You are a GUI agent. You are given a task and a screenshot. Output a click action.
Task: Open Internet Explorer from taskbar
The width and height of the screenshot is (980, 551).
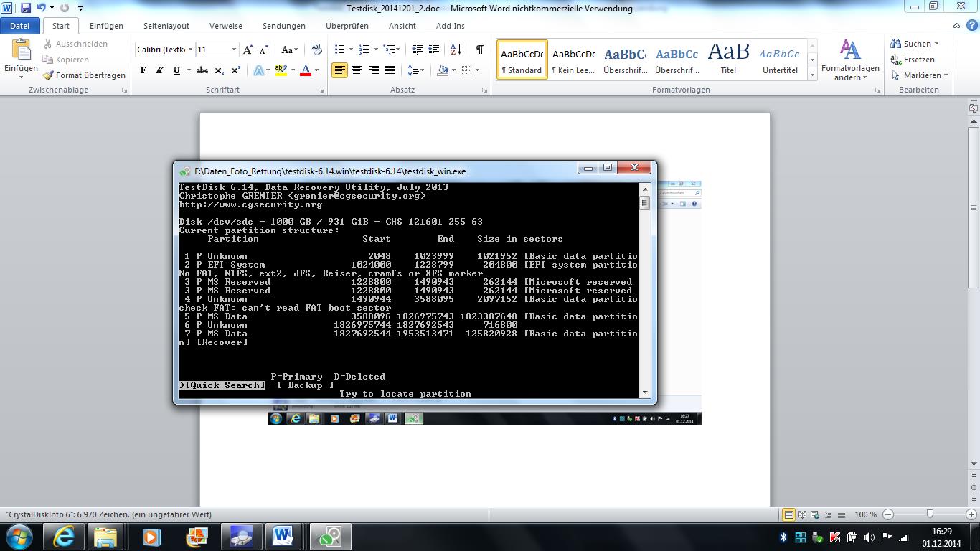tap(63, 537)
